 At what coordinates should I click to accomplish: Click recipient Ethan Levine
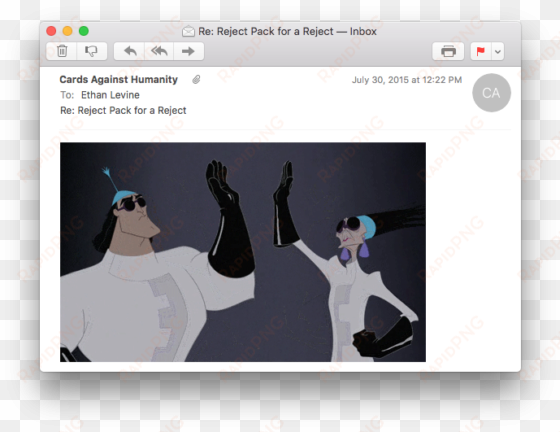point(110,95)
